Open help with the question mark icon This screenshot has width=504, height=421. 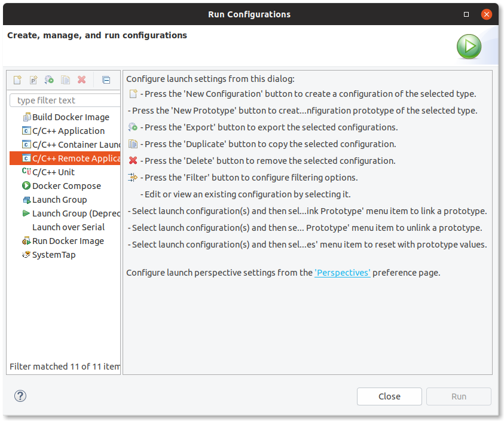pos(20,396)
